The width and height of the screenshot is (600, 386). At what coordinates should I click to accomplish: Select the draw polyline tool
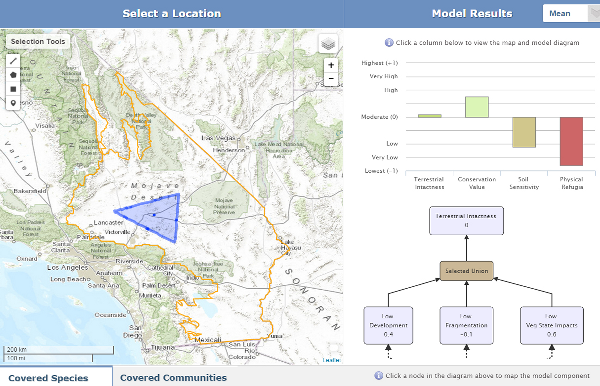13,61
